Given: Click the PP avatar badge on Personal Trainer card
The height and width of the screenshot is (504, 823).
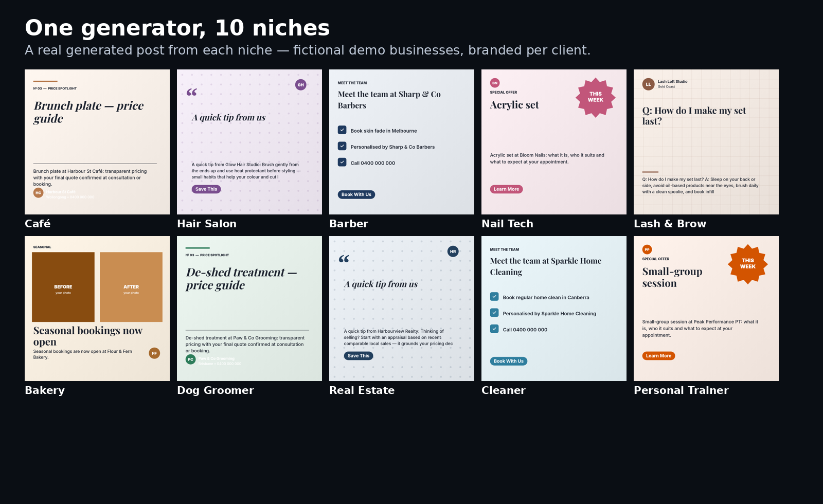Looking at the screenshot, I should (x=647, y=249).
